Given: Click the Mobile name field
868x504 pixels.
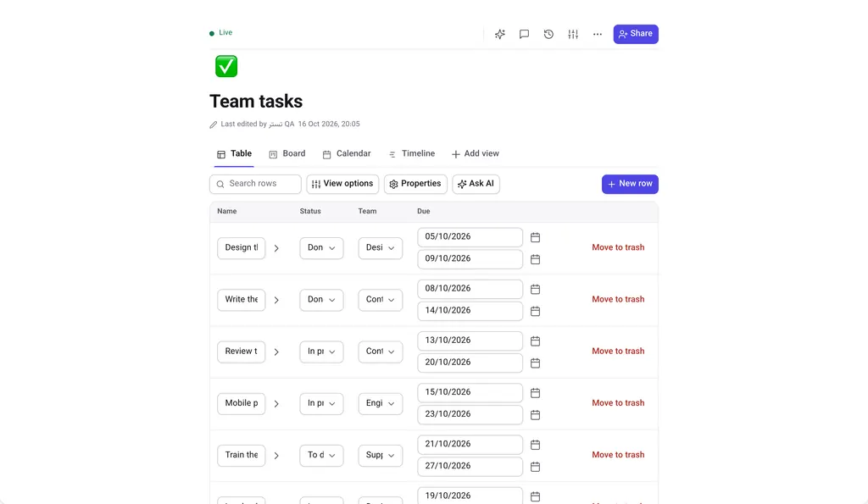Looking at the screenshot, I should (x=242, y=404).
